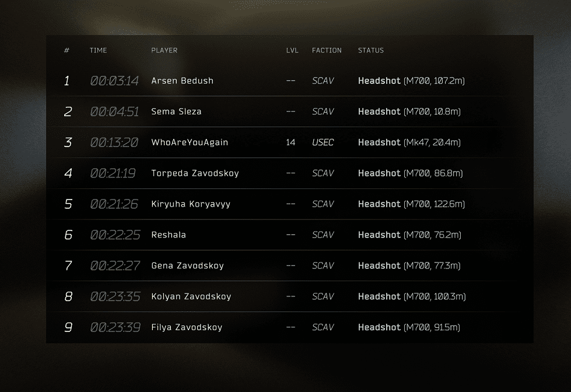Click the 00:03:14 kill time
Viewport: 571px width, 392px height.
pos(114,80)
